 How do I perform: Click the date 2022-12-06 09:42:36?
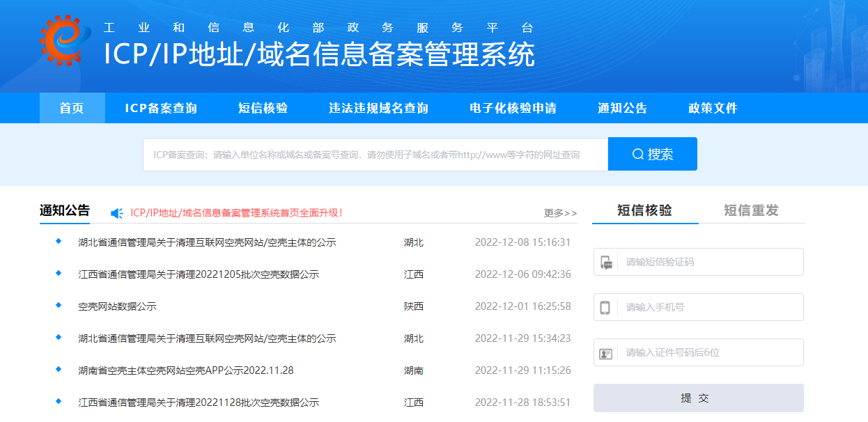(523, 274)
